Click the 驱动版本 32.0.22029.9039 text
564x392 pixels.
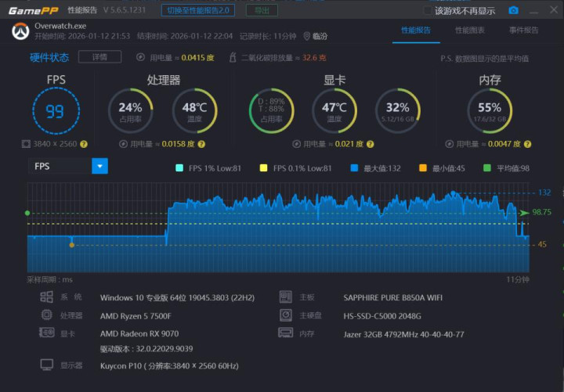(x=146, y=349)
